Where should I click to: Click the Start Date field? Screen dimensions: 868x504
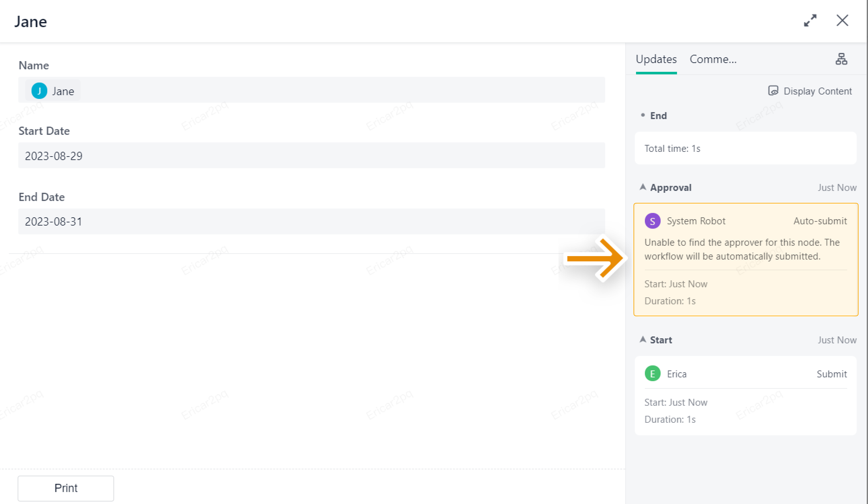click(311, 156)
